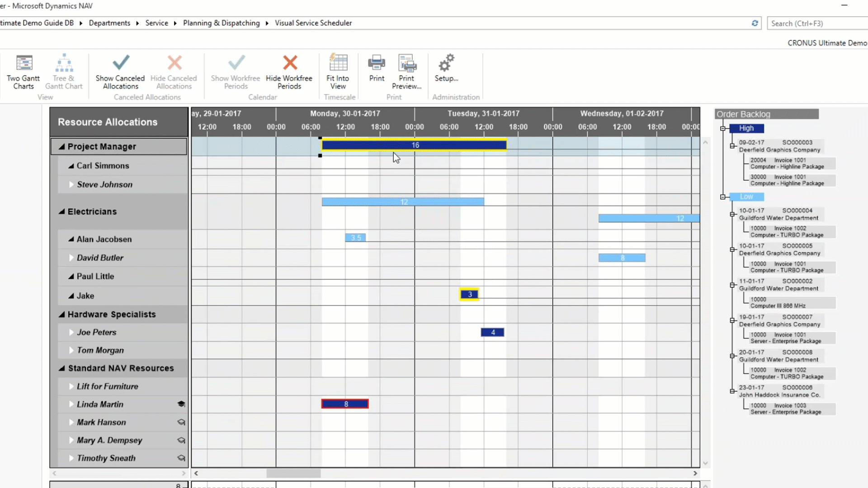
Task: Collapse the Project Manager resource group
Action: tap(62, 146)
